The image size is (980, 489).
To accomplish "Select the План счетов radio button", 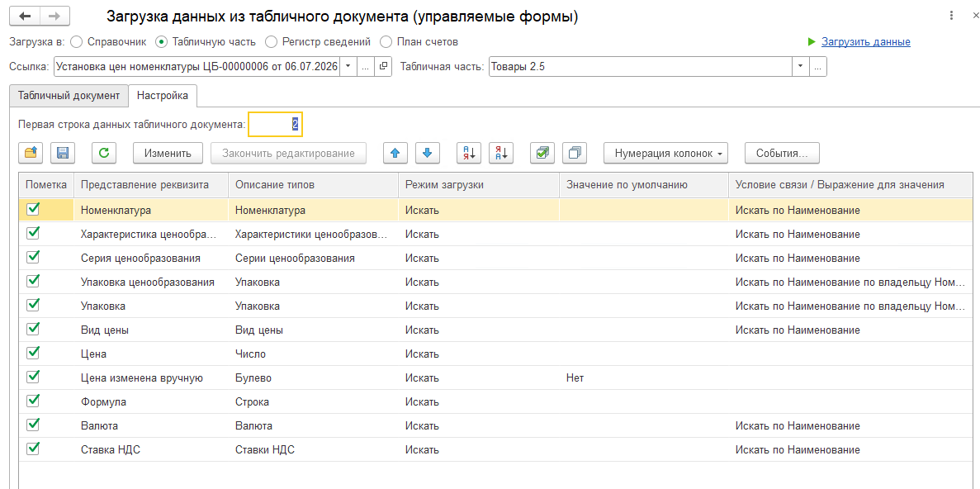I will pos(386,42).
